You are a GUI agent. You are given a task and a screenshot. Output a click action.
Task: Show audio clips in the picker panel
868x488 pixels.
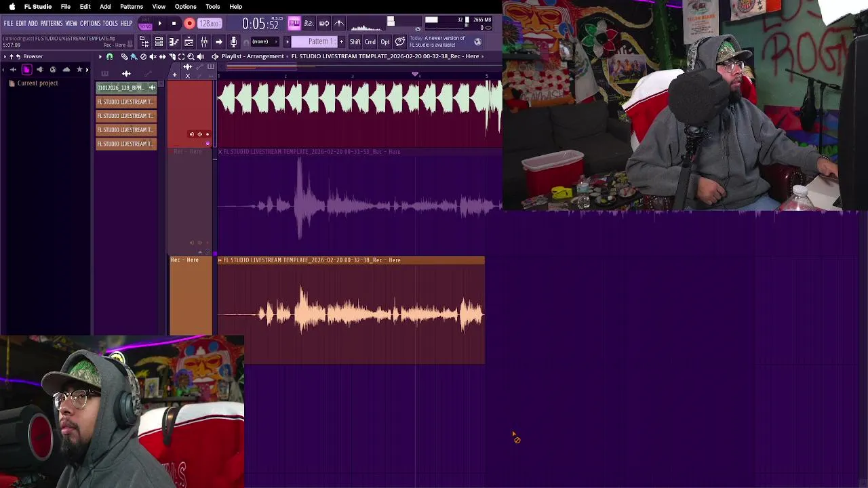pos(126,73)
